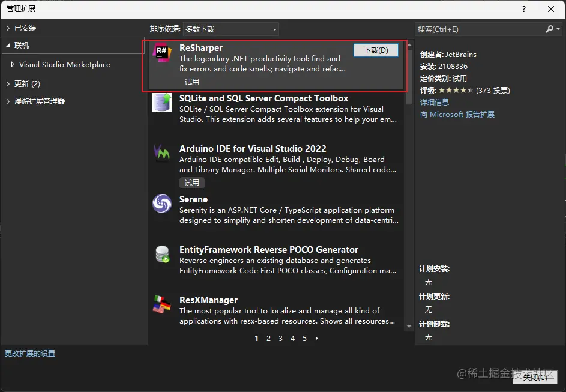Go to results page 5
Screen dimensions: 566x392
click(x=305, y=338)
